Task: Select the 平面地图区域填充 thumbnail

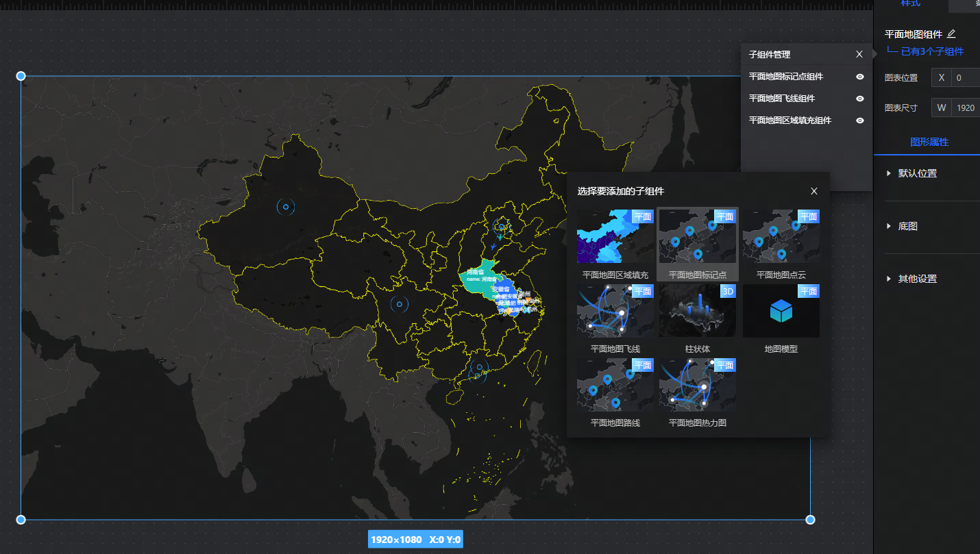Action: (x=615, y=236)
